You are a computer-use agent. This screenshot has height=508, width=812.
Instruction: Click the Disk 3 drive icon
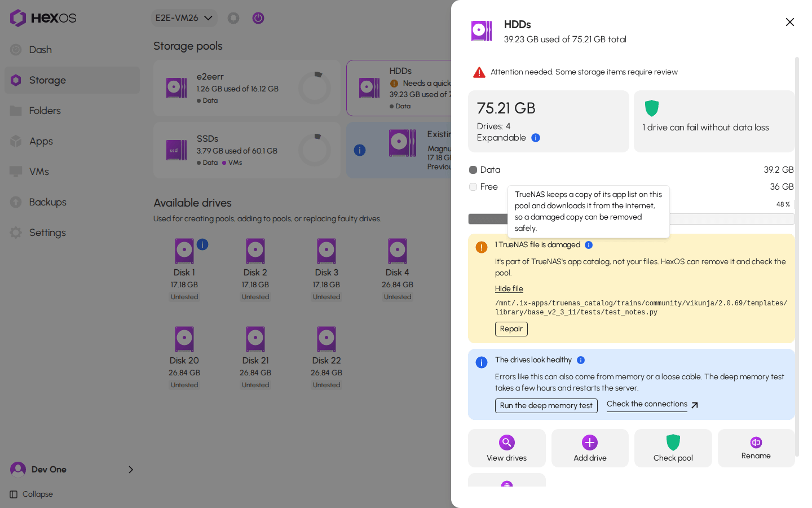[x=326, y=251]
